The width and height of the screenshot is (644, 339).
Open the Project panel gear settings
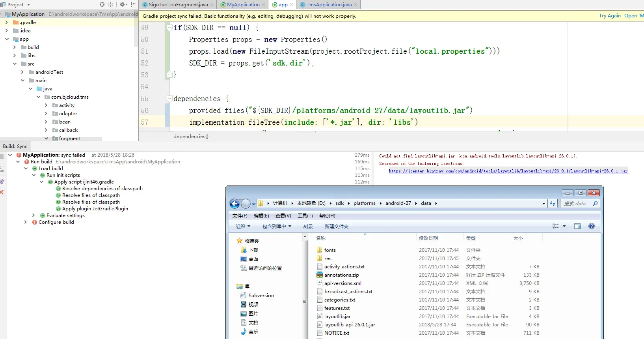point(123,4)
